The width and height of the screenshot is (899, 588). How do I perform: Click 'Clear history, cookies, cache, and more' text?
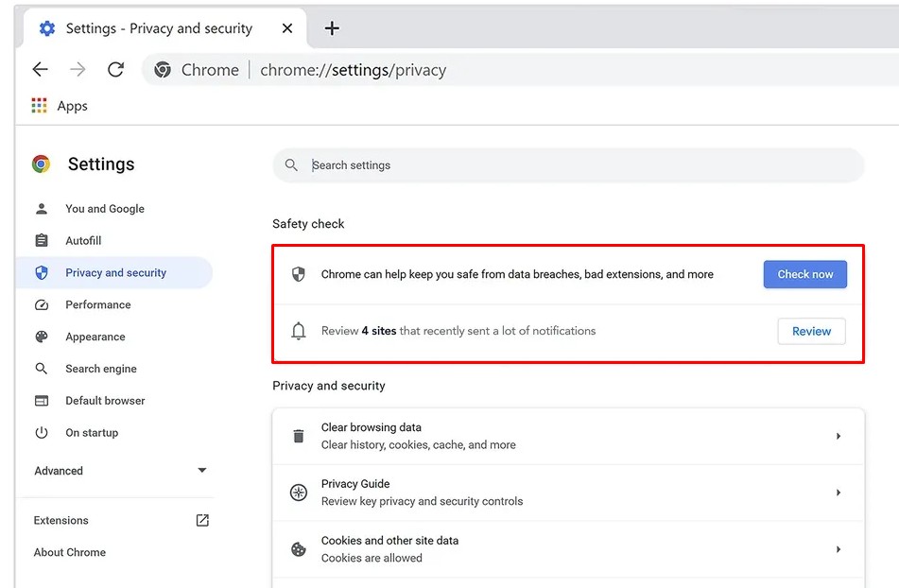[x=419, y=444]
